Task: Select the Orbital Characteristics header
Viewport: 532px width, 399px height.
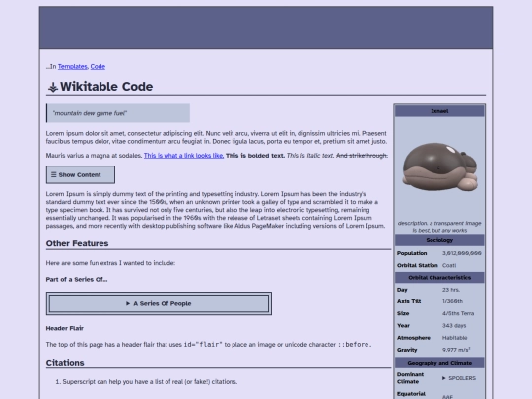Action: click(x=439, y=278)
